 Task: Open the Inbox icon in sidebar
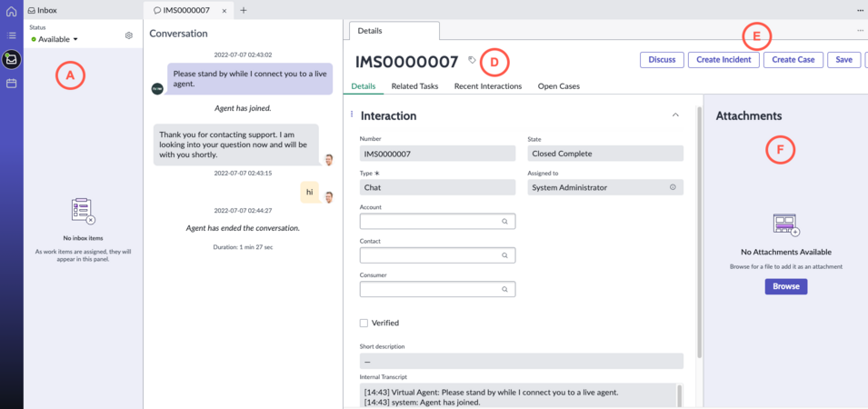11,59
